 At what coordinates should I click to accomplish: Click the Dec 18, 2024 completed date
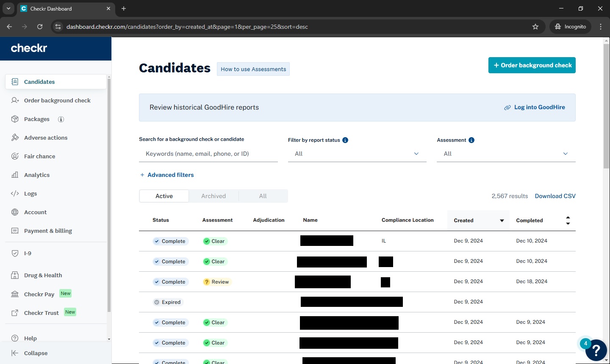(532, 281)
